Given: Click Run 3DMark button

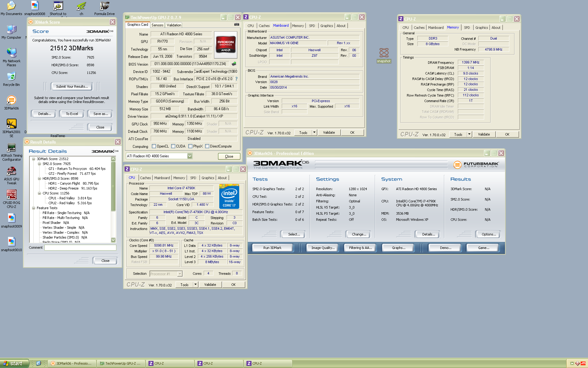Looking at the screenshot, I should (x=272, y=248).
